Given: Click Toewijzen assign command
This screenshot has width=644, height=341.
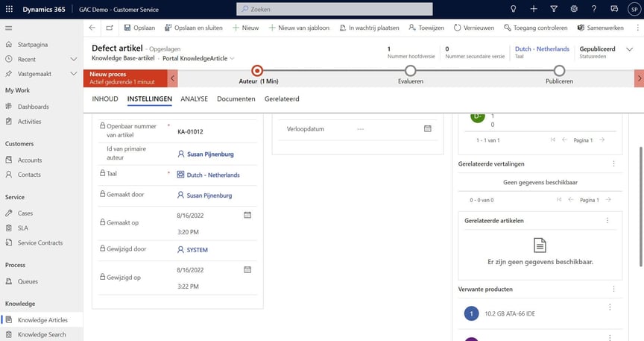Looking at the screenshot, I should coord(426,28).
